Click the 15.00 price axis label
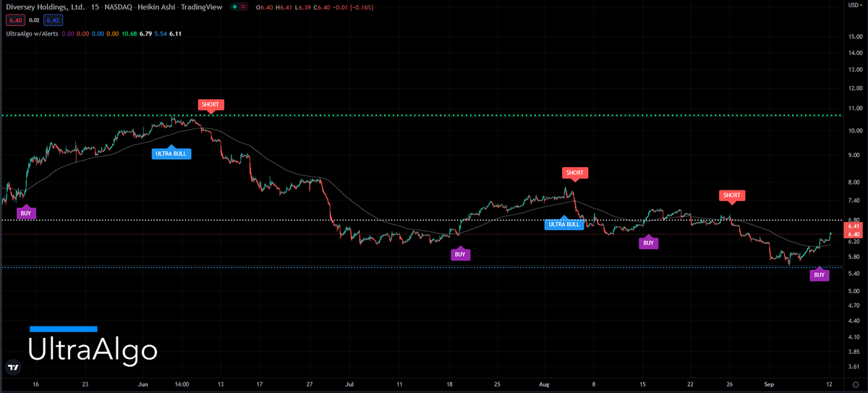Viewport: 868px width, 393px height. point(855,35)
